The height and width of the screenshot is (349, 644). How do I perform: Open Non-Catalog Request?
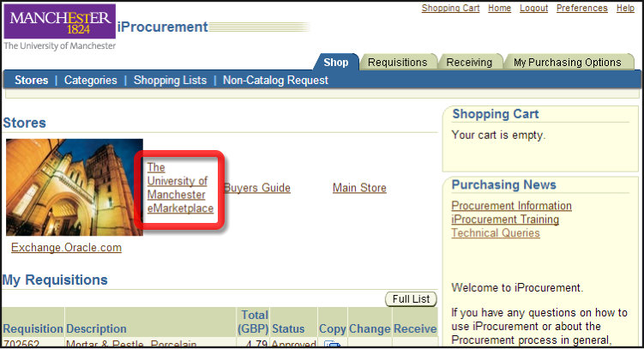(x=275, y=80)
